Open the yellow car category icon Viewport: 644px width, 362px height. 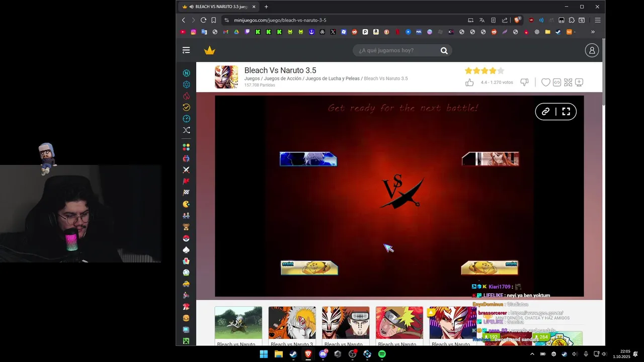(x=186, y=284)
